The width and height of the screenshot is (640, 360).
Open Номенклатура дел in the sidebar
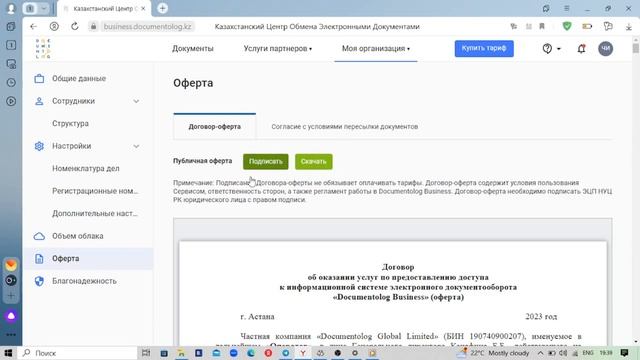tap(86, 168)
